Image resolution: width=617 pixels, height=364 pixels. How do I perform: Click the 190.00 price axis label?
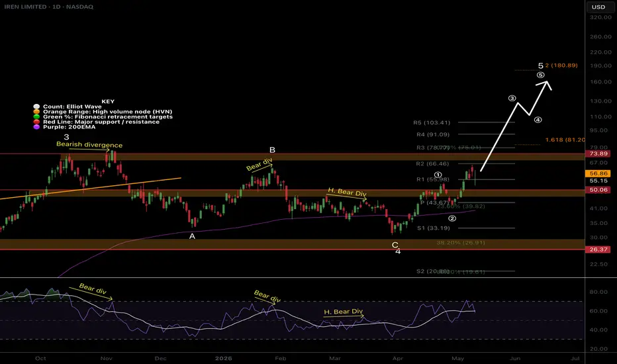pyautogui.click(x=600, y=66)
